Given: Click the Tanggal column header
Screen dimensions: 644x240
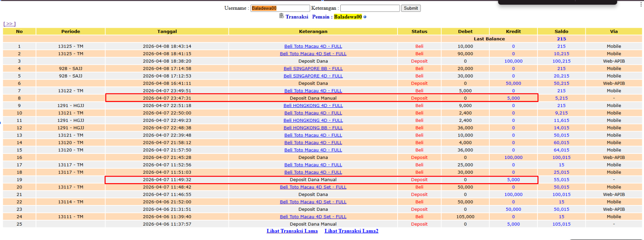Looking at the screenshot, I should click(167, 31).
